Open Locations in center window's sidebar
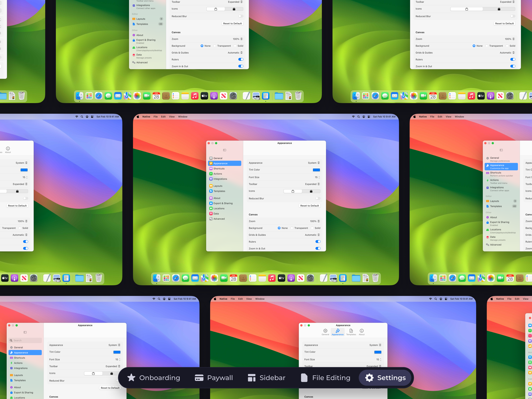 click(x=224, y=208)
